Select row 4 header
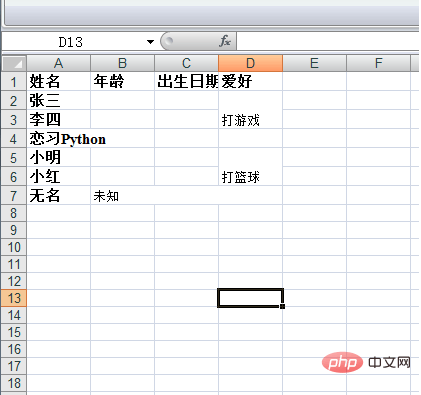Image resolution: width=421 pixels, height=395 pixels. pyautogui.click(x=14, y=138)
